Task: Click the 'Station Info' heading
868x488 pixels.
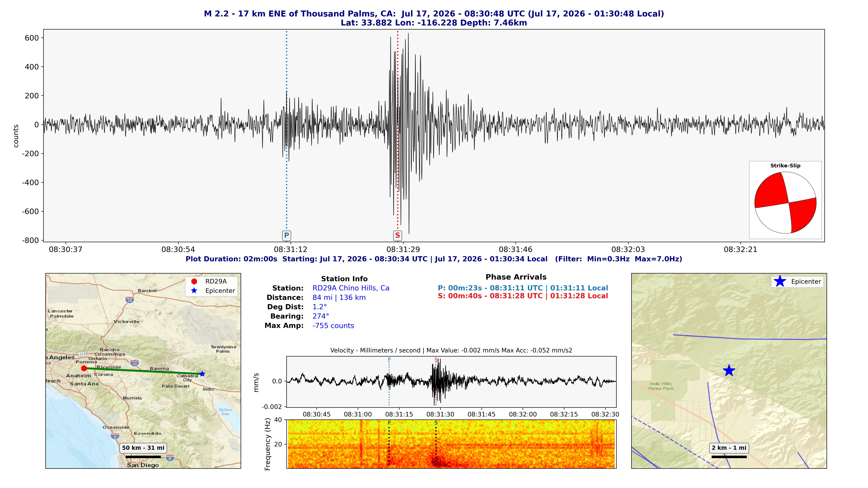Action: click(x=344, y=279)
